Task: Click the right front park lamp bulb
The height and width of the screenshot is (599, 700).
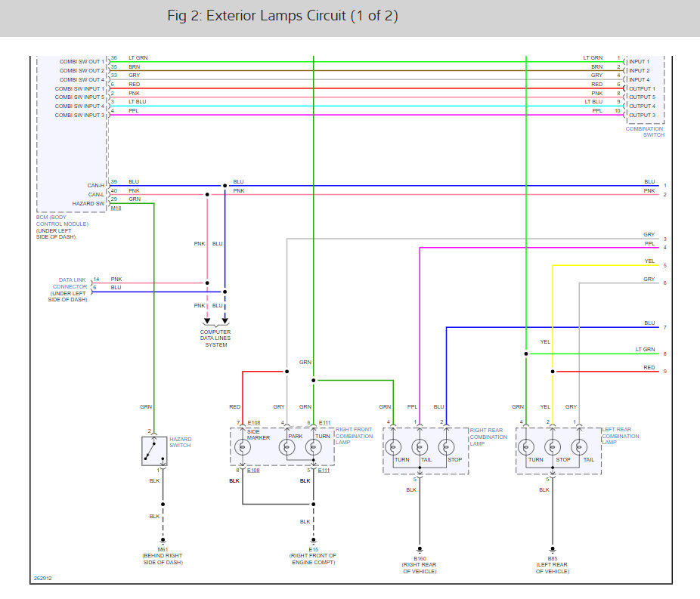Action: pyautogui.click(x=287, y=447)
